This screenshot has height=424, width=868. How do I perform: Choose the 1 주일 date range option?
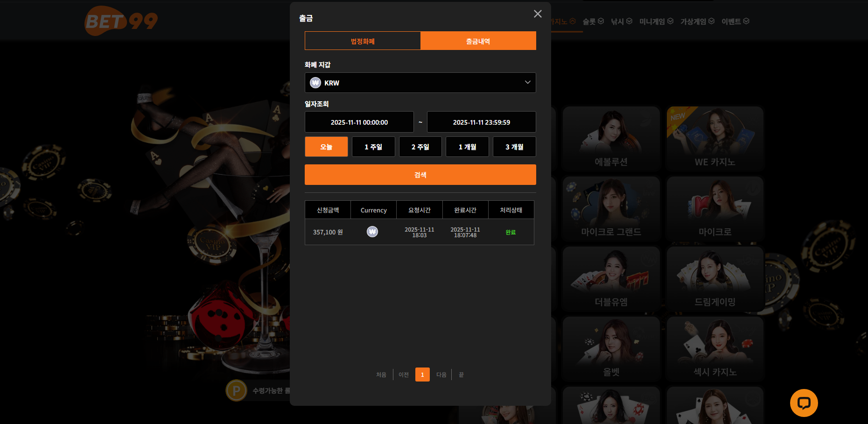373,147
